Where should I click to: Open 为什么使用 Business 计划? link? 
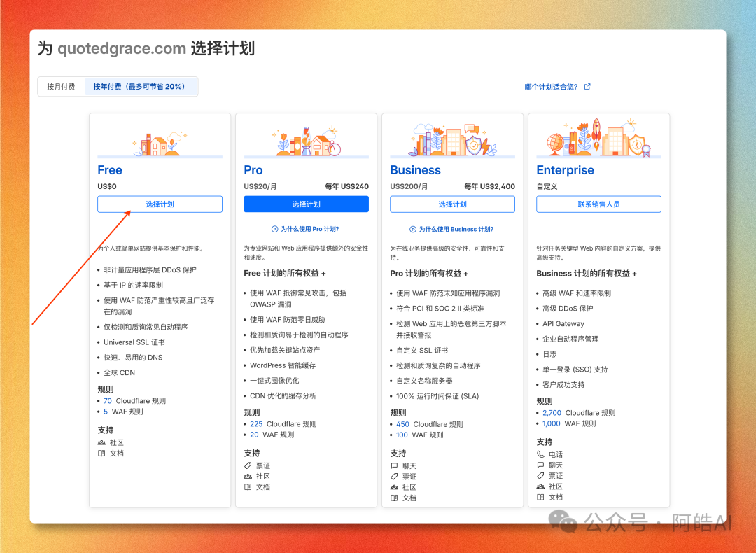[x=456, y=229]
